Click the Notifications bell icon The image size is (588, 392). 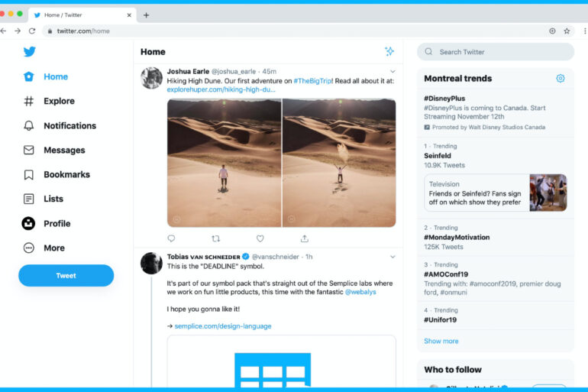[x=28, y=125]
